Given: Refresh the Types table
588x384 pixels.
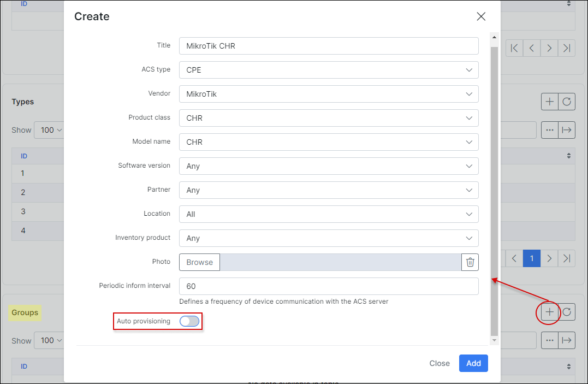Looking at the screenshot, I should tap(567, 102).
